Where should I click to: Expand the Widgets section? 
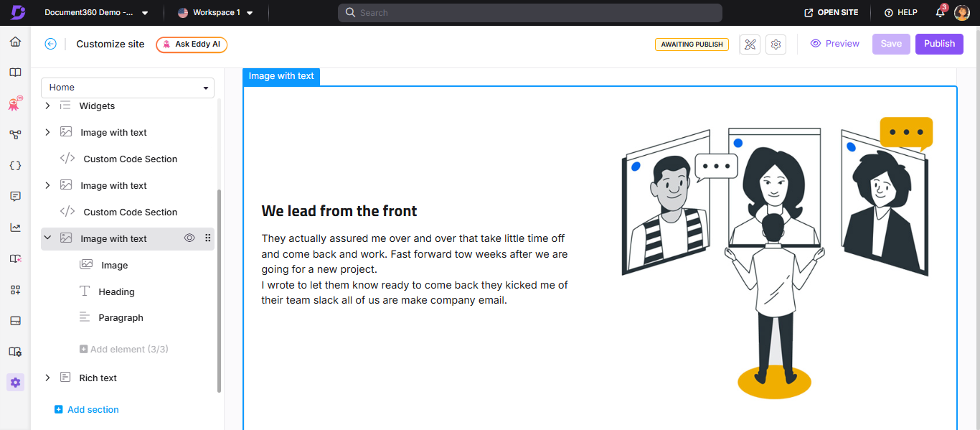[47, 106]
